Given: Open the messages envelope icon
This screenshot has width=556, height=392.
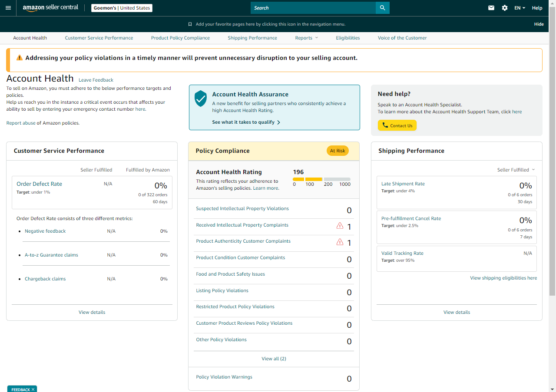Looking at the screenshot, I should click(491, 8).
